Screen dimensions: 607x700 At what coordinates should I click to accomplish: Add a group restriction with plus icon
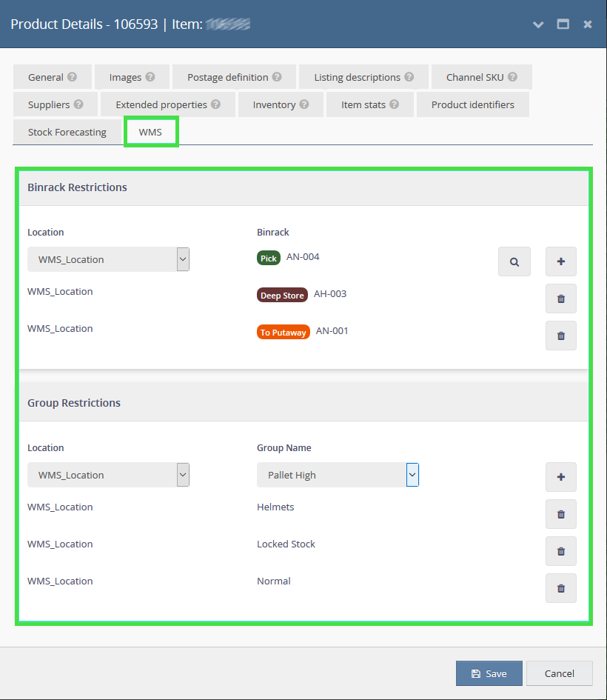(x=560, y=477)
